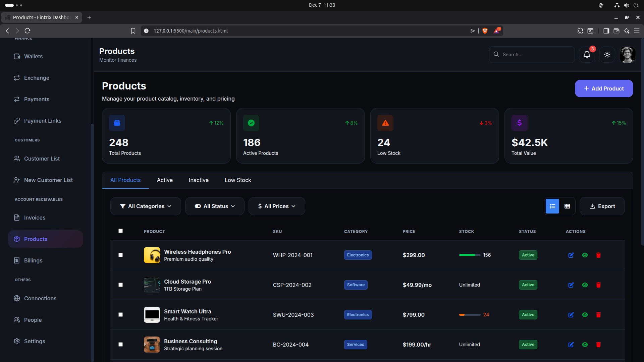
Task: Switch to grid view layout
Action: click(x=567, y=206)
